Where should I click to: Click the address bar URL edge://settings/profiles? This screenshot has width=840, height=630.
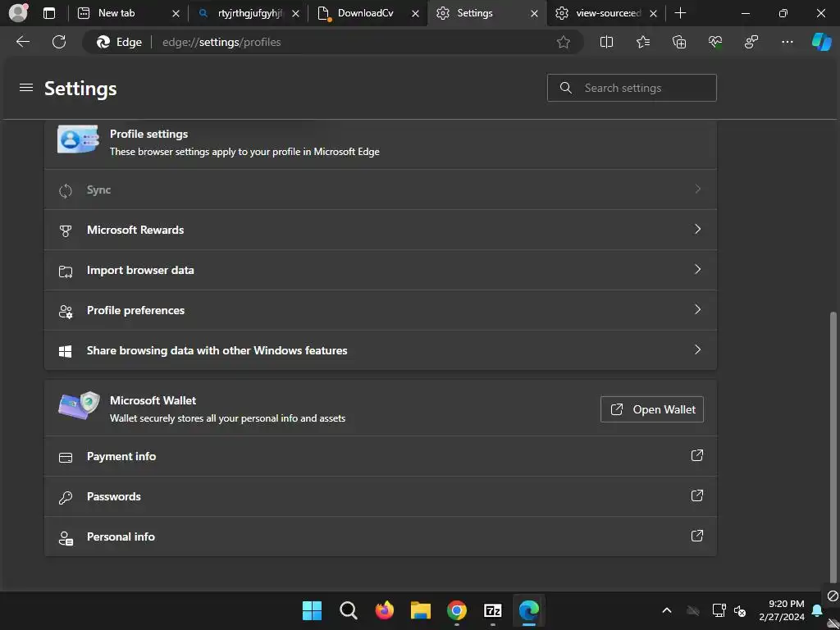click(221, 42)
